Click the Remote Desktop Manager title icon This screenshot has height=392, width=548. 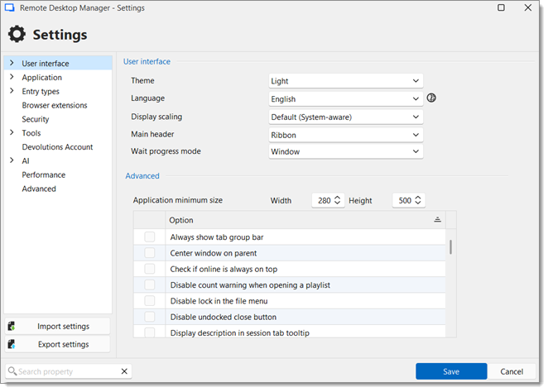(x=9, y=7)
